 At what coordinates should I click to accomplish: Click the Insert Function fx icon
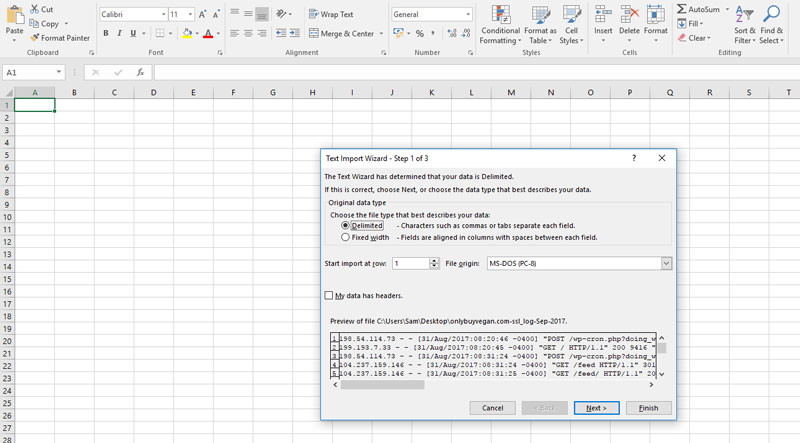click(x=140, y=73)
